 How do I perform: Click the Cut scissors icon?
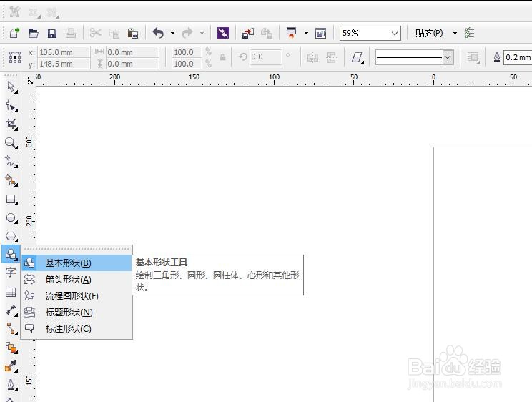(x=95, y=33)
